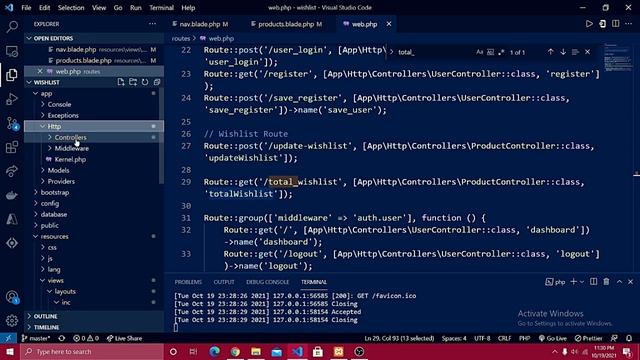Switch to the DEBUG CONSOLE tab

(x=267, y=282)
